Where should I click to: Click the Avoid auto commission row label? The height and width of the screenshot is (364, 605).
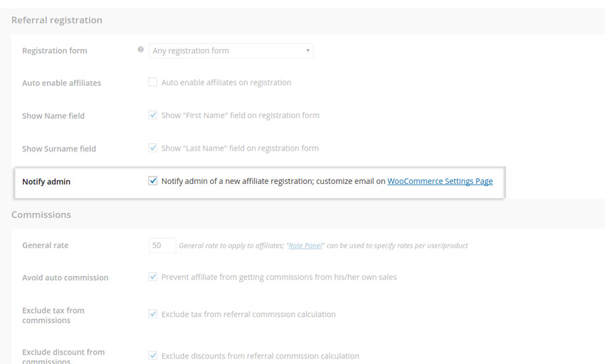pyautogui.click(x=65, y=278)
